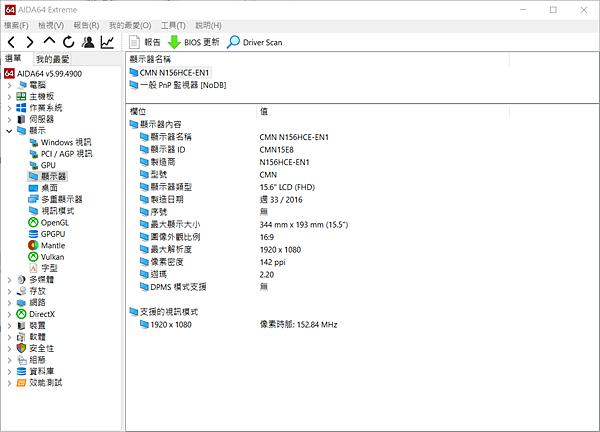Screen dimensions: 600x432
Task: Open the 檢視(V) menu
Action: (x=51, y=26)
